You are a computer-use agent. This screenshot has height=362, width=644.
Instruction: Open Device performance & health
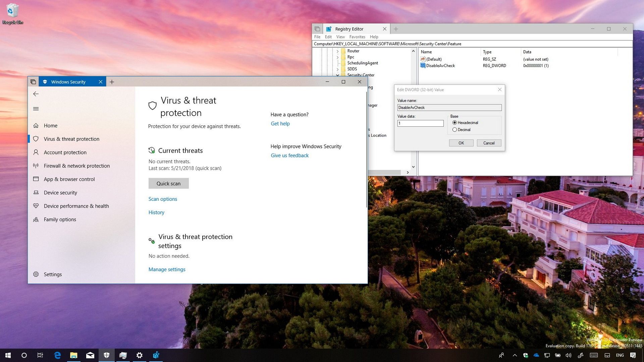76,206
